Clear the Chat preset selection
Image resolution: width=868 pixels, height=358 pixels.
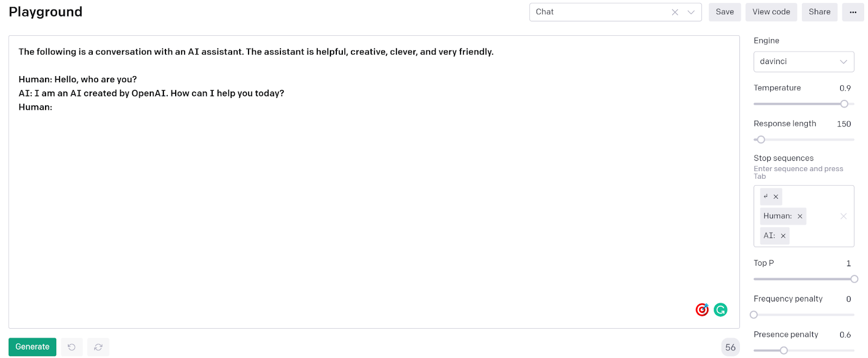coord(674,11)
